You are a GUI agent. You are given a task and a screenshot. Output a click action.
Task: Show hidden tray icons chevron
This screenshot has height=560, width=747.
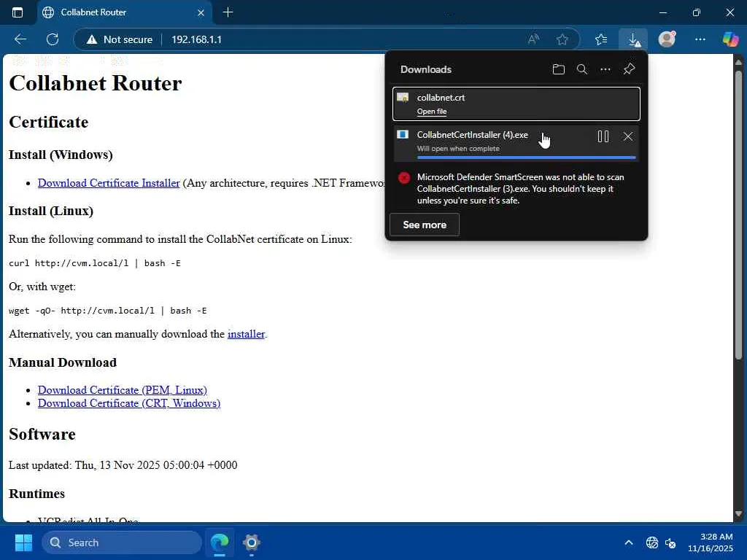tap(628, 542)
